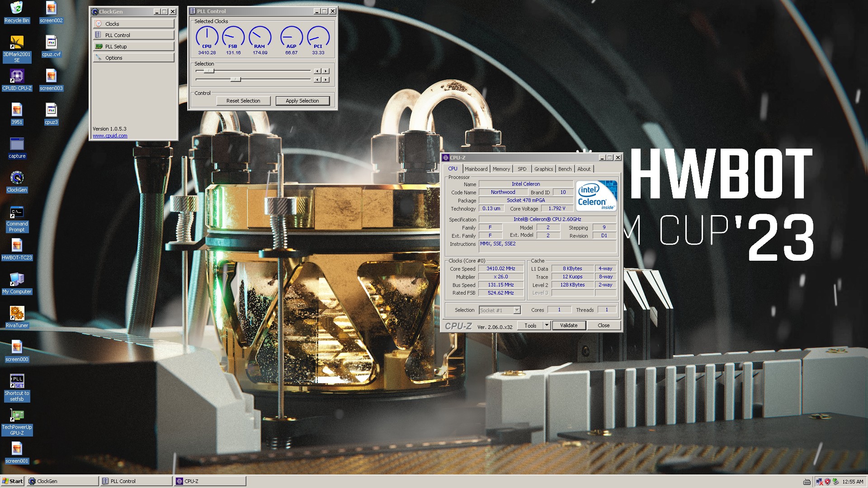
Task: Select the HWBOT-TC23 desktop icon
Action: click(17, 249)
